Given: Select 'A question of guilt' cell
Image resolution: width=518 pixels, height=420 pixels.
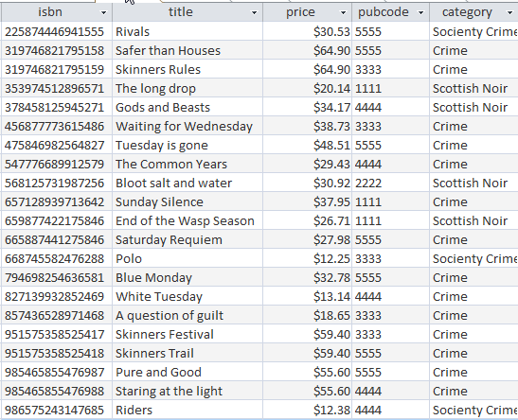Looking at the screenshot, I should (188, 315).
